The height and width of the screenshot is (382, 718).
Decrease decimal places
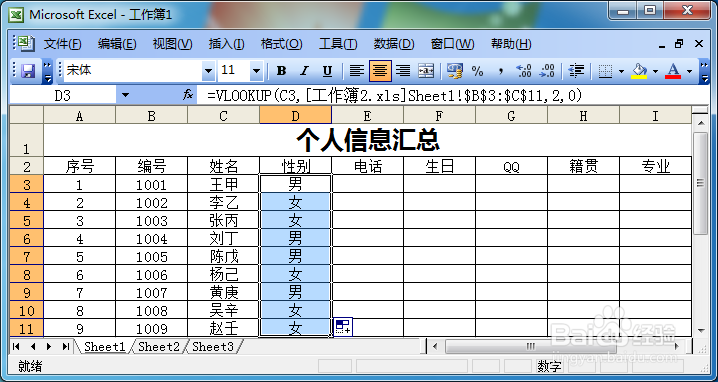pyautogui.click(x=547, y=71)
